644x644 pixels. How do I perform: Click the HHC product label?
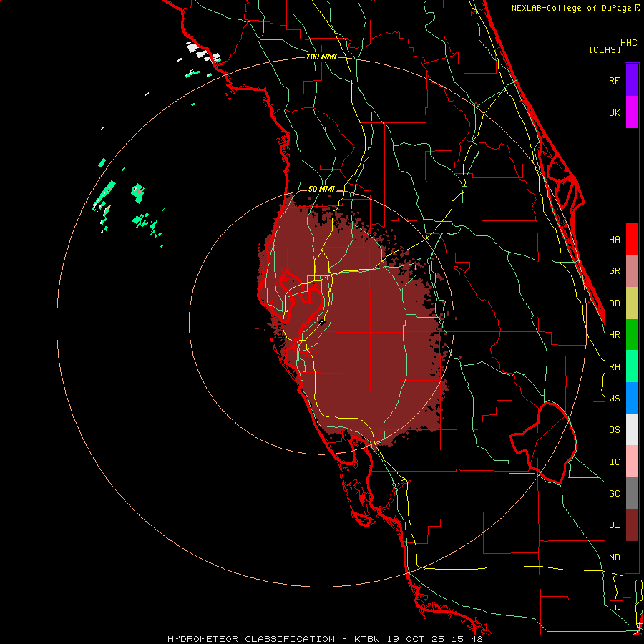[x=628, y=43]
